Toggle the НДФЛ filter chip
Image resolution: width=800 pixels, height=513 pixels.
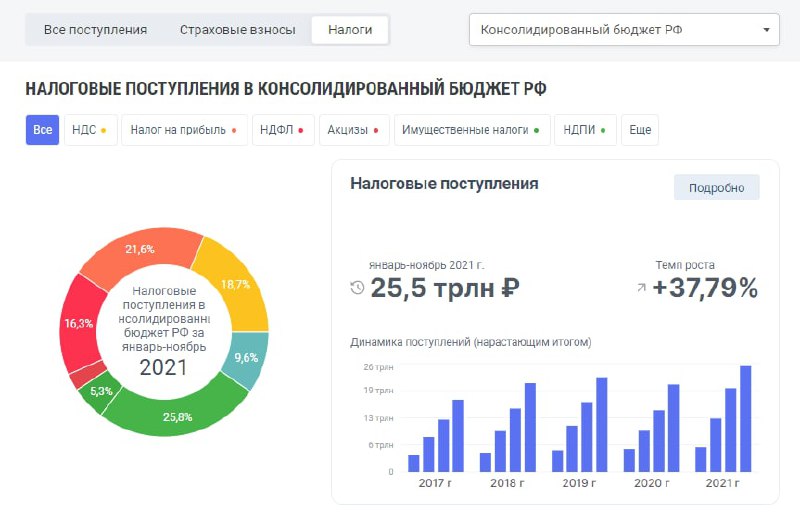click(x=283, y=130)
